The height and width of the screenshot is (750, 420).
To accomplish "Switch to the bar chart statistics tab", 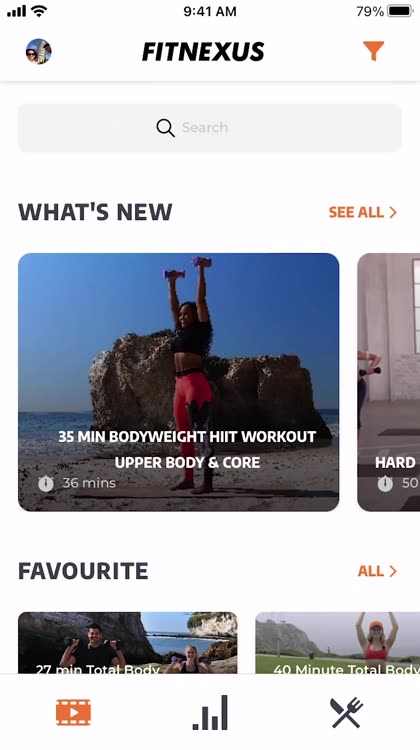I will pos(210,712).
